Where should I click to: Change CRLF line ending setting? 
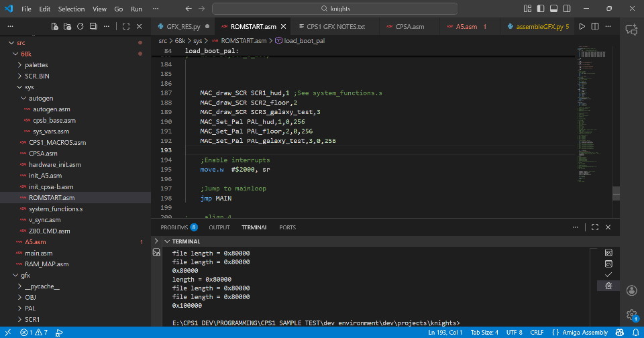[x=537, y=332]
